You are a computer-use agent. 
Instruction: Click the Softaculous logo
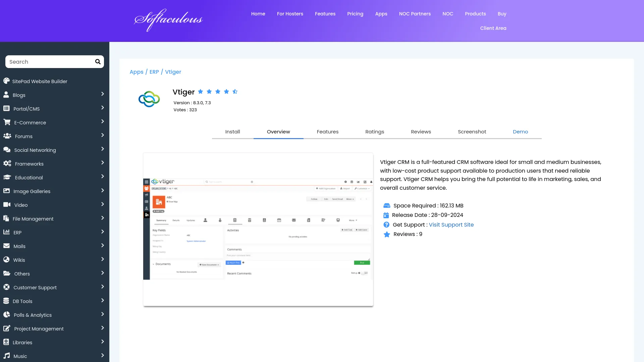click(x=168, y=20)
